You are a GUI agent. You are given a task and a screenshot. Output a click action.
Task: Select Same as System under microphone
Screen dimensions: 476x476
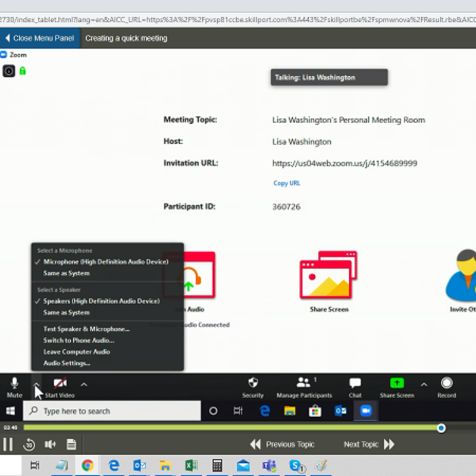pyautogui.click(x=67, y=273)
